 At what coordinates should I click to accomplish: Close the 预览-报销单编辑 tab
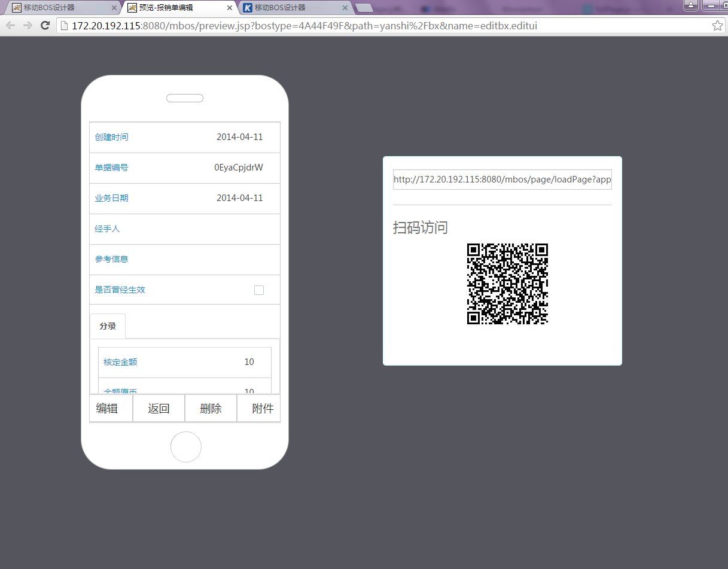(230, 8)
